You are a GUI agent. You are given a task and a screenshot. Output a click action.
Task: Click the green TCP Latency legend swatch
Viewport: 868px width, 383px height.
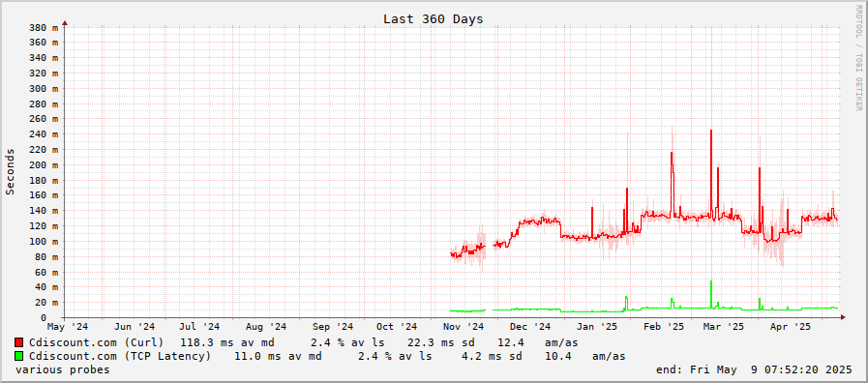tap(19, 356)
